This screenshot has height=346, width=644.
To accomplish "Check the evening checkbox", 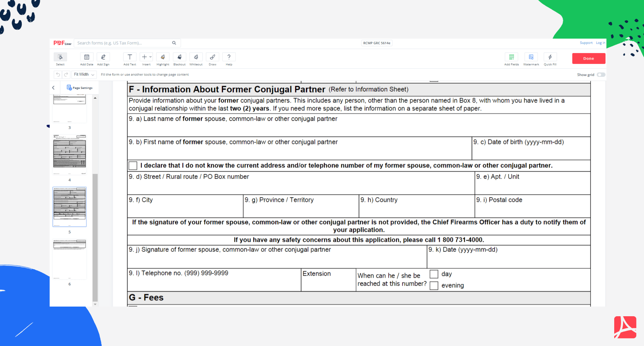I will tap(434, 286).
